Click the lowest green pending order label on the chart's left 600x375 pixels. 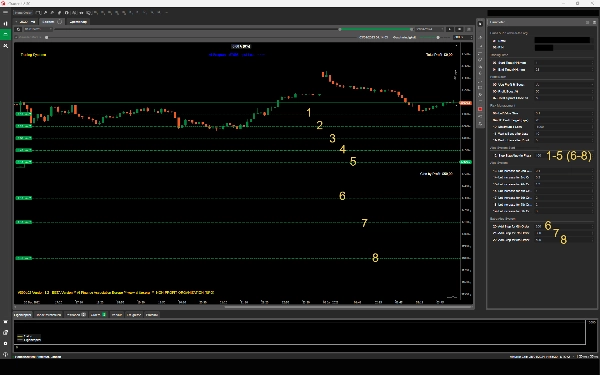click(x=23, y=258)
